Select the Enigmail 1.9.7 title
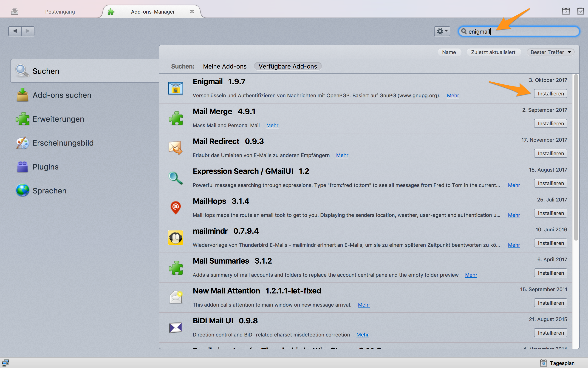Screen dimensions: 588x368 (x=219, y=81)
